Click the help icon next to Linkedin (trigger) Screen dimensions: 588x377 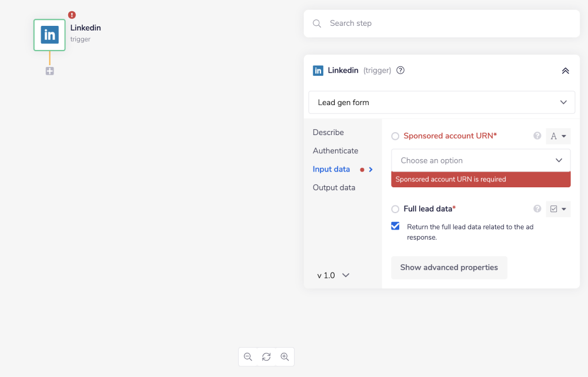[x=400, y=70]
